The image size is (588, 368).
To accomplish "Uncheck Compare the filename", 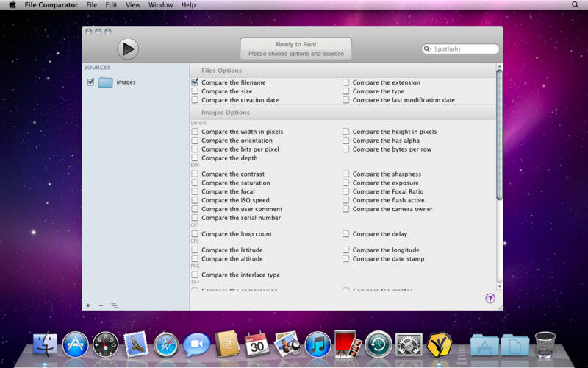I will click(195, 82).
